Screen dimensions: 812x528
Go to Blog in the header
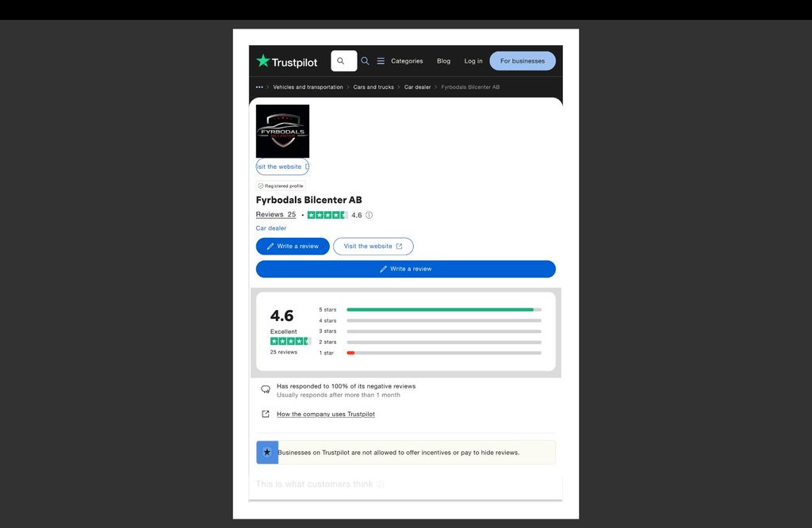click(x=443, y=61)
